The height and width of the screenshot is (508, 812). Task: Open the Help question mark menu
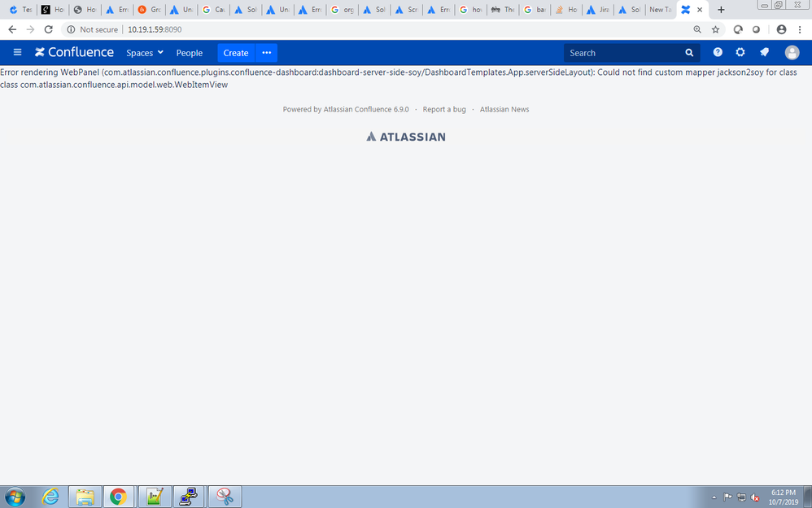coord(718,52)
